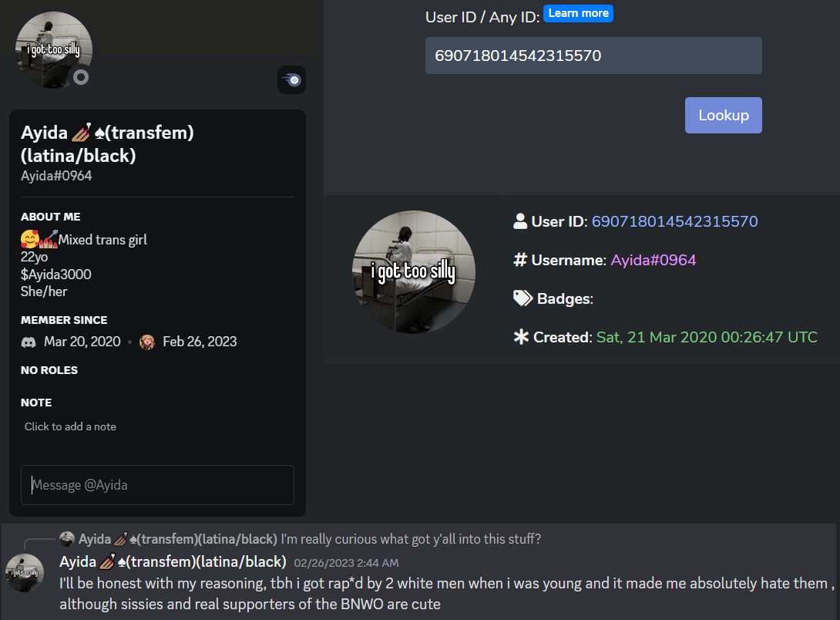The image size is (840, 620).
Task: Click the display name heading in profile popout
Action: pyautogui.click(x=107, y=144)
